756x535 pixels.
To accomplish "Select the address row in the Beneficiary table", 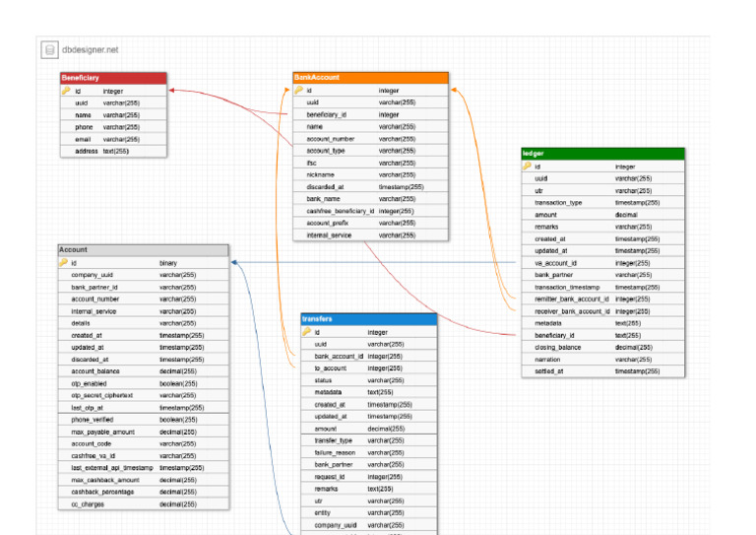I will coord(113,151).
